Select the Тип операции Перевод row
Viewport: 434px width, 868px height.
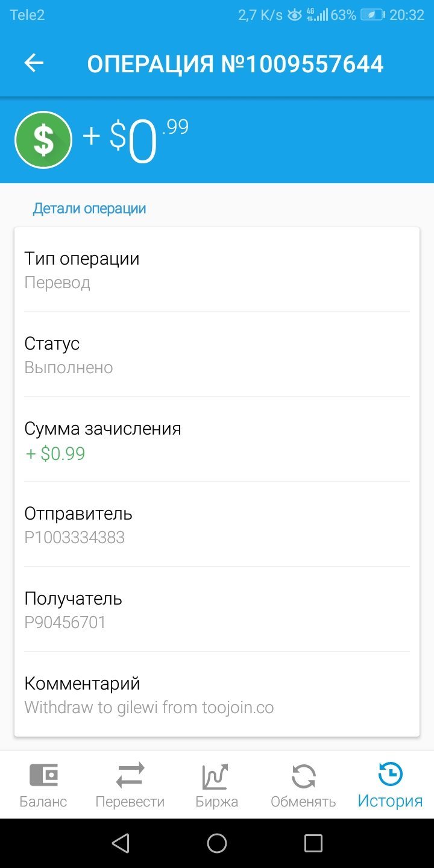click(217, 270)
